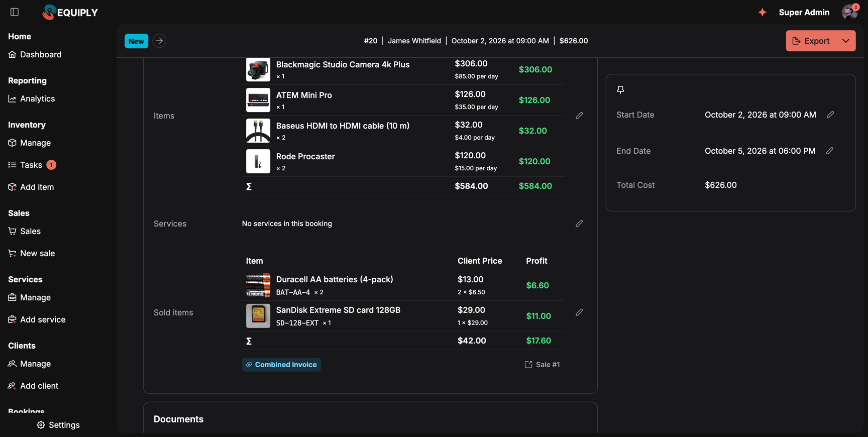Click Duracell AA batteries thumbnail
This screenshot has width=868, height=437.
tap(258, 285)
